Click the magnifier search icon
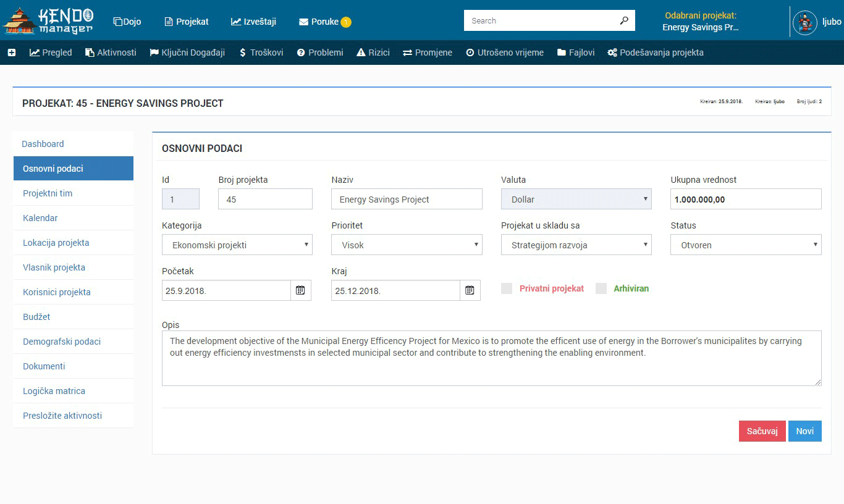Image resolution: width=844 pixels, height=504 pixels. click(624, 20)
